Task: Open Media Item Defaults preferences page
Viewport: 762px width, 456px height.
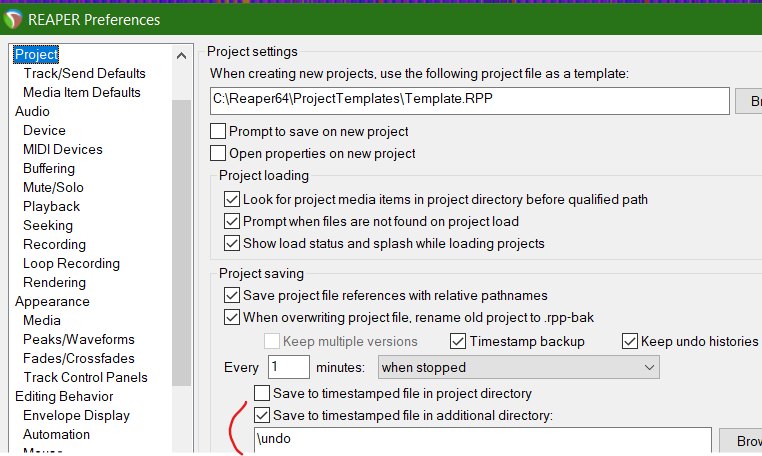Action: pyautogui.click(x=82, y=92)
